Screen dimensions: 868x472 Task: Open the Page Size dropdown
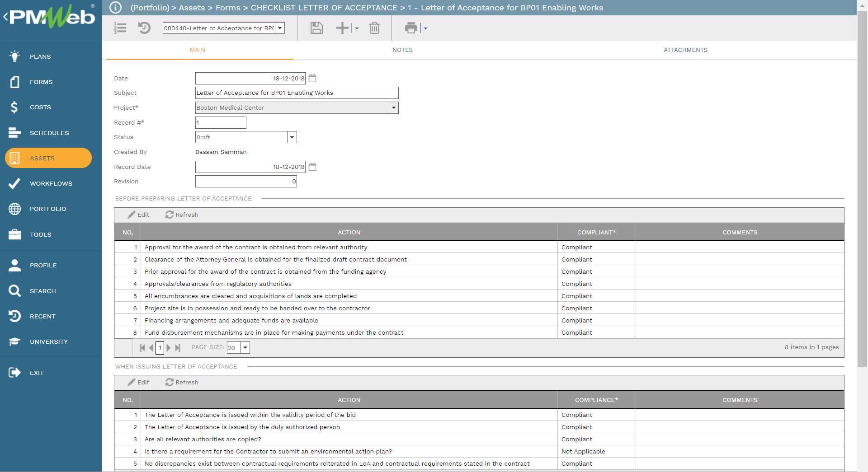pos(245,348)
